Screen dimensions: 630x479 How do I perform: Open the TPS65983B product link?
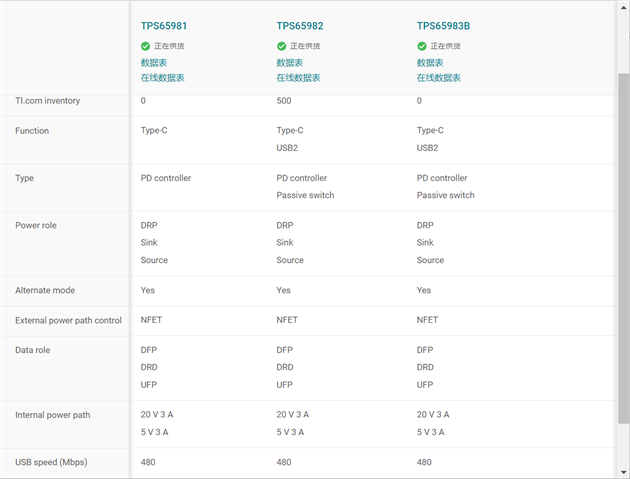pyautogui.click(x=443, y=26)
